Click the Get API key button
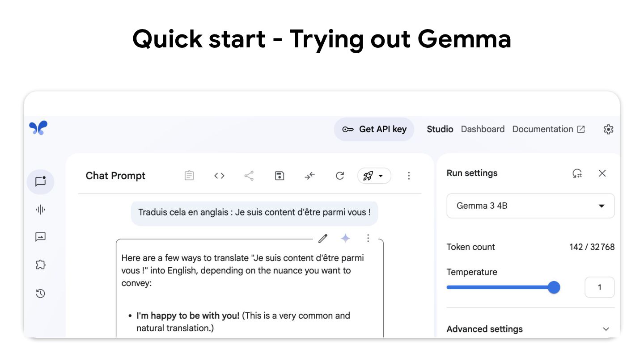The image size is (644, 362). coord(374,129)
